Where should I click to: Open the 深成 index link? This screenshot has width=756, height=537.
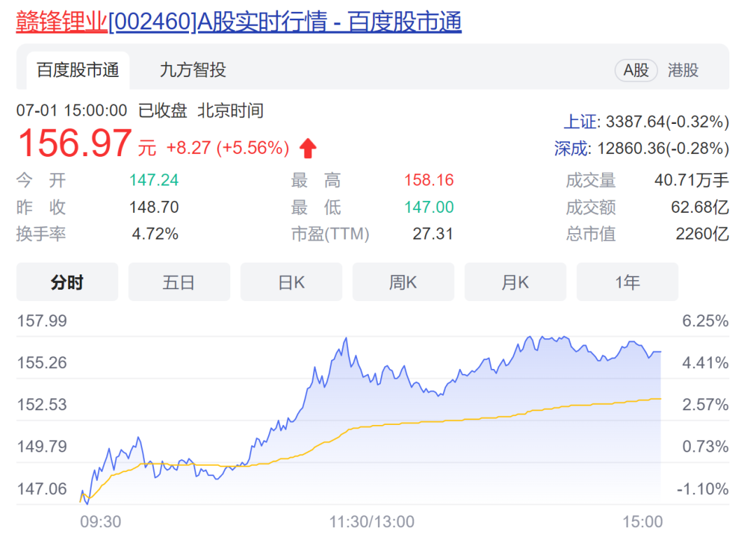pyautogui.click(x=569, y=148)
